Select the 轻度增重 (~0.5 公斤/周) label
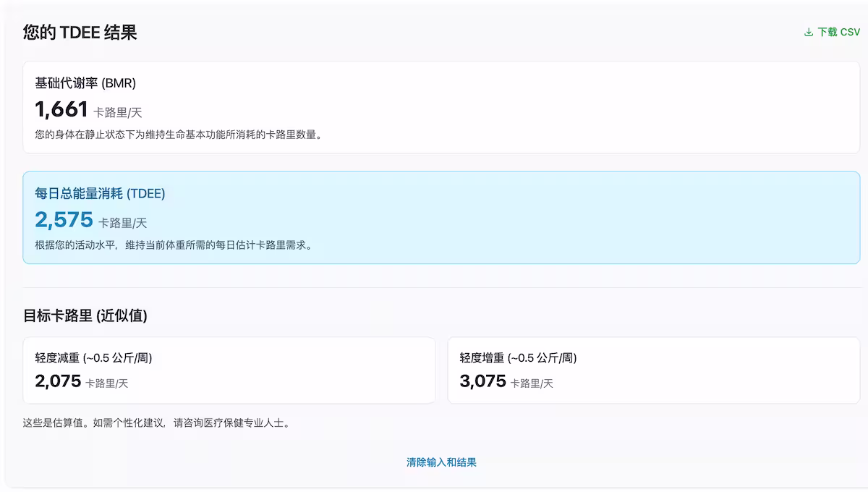Image resolution: width=868 pixels, height=492 pixels. point(518,357)
